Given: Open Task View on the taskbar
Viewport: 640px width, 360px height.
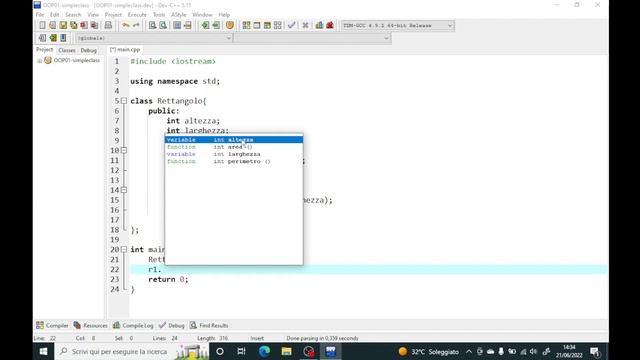Looking at the screenshot, I should pos(241,351).
